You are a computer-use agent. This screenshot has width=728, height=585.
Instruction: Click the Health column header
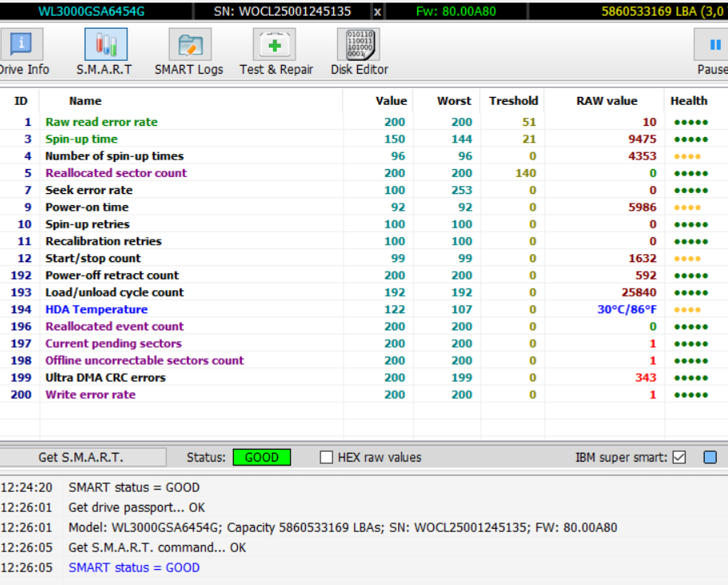pos(689,101)
